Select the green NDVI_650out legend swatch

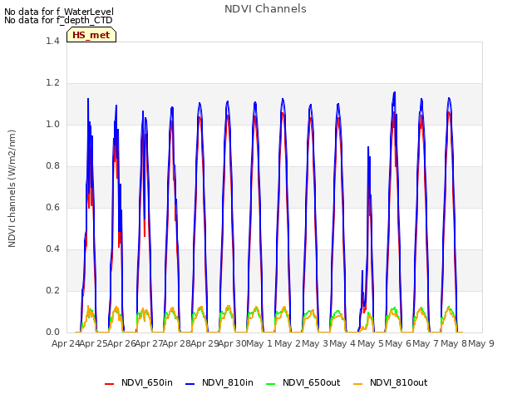(x=271, y=384)
